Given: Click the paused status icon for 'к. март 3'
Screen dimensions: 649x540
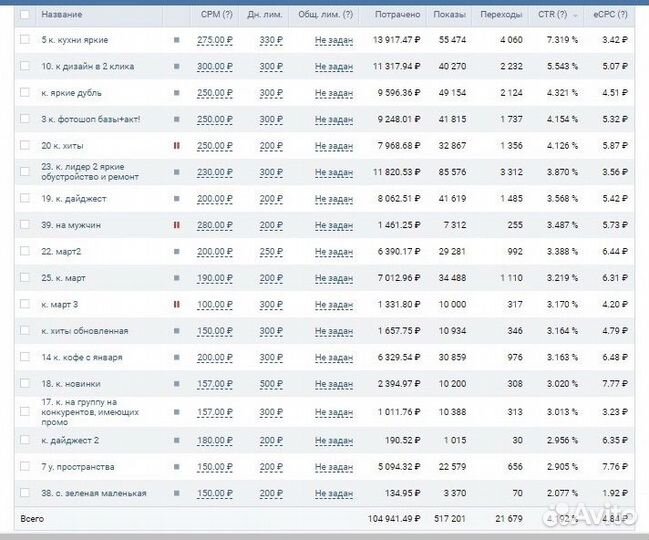Looking at the screenshot, I should pos(177,304).
